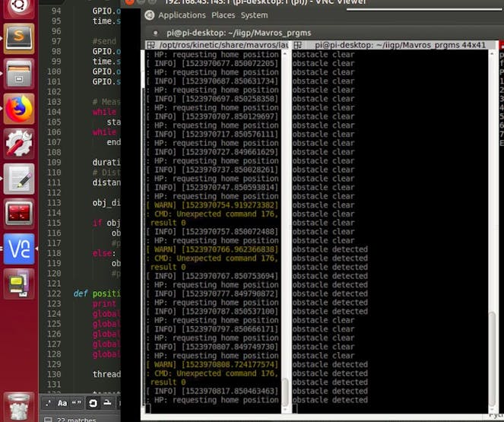Click the terminal cursor box in right pane
This screenshot has width=504, height=422.
click(295, 408)
